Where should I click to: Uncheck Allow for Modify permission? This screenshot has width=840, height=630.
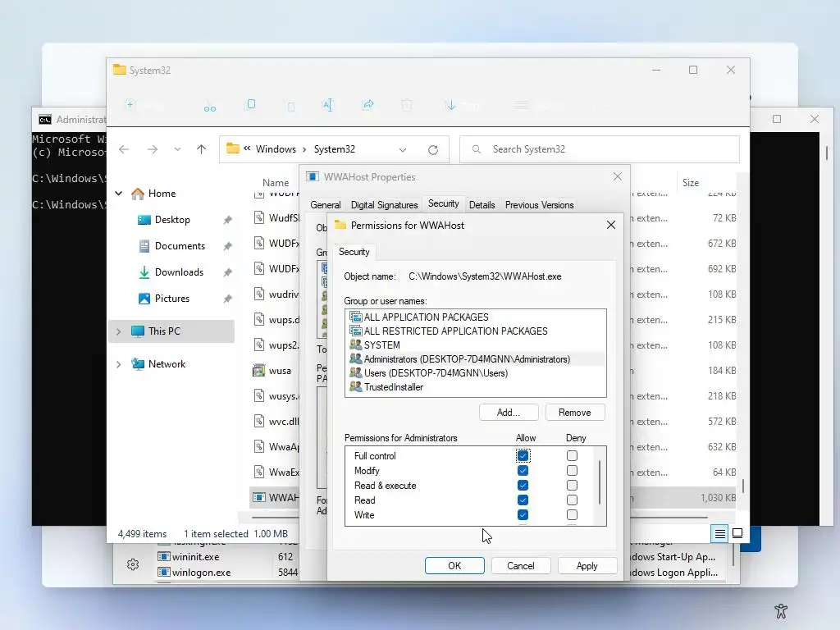[523, 470]
